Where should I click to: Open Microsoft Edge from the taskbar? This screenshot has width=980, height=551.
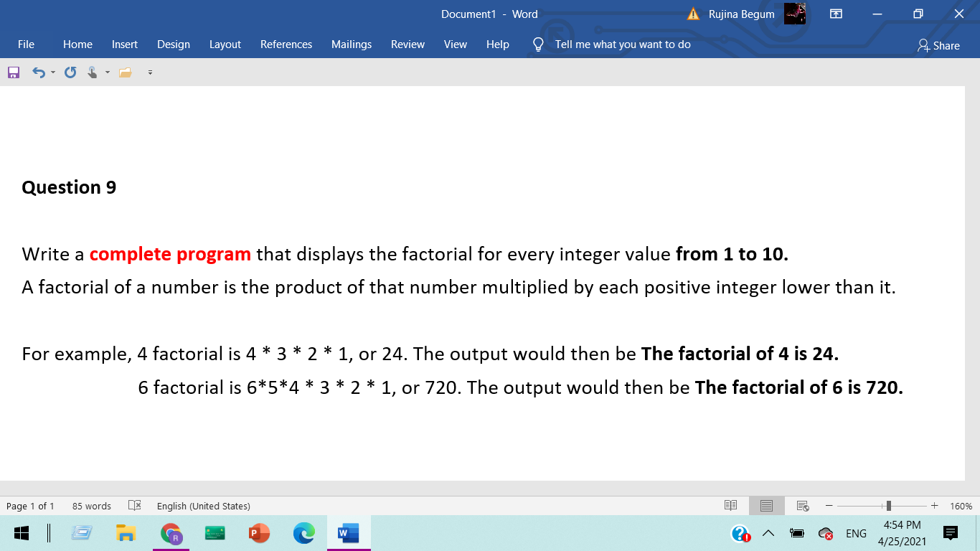tap(303, 533)
